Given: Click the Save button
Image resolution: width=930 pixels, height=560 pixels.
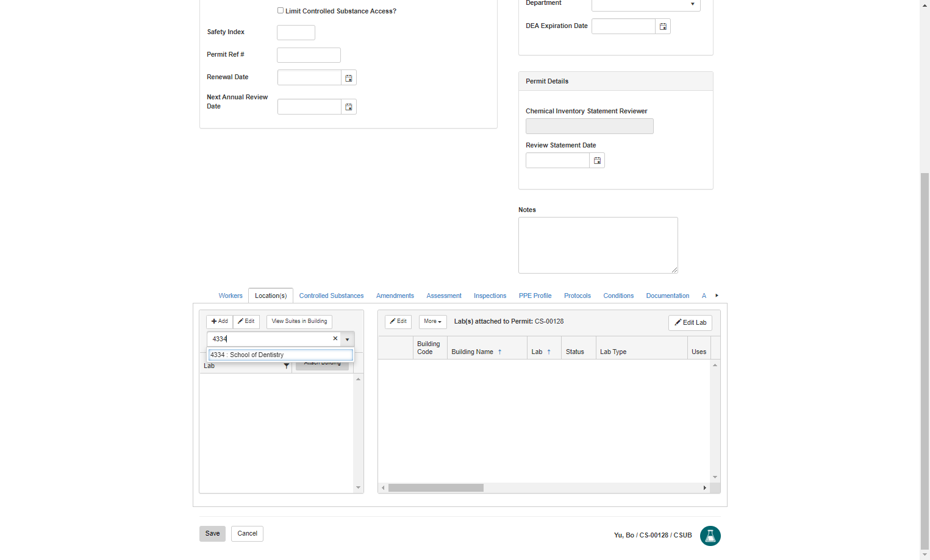Looking at the screenshot, I should coord(212,534).
